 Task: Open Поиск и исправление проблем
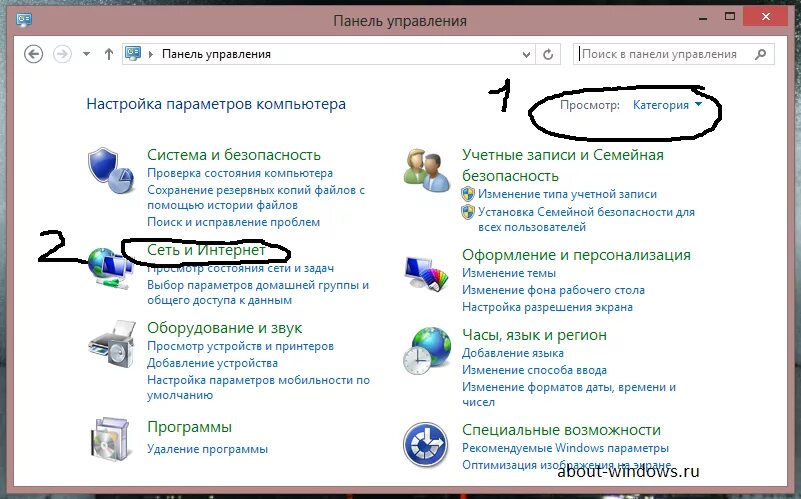click(x=233, y=222)
